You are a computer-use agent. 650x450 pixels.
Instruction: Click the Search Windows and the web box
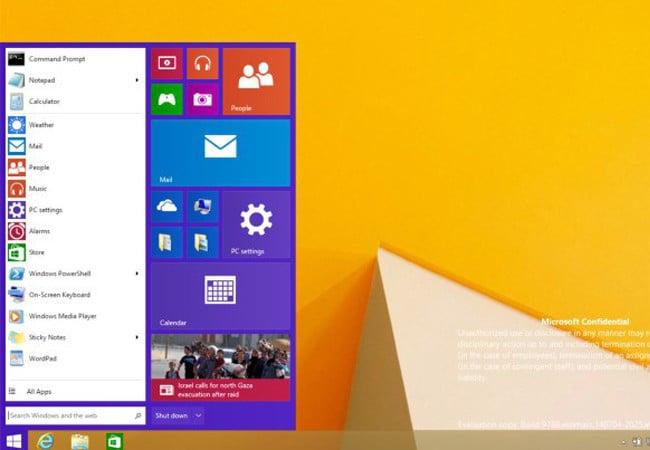pos(75,416)
